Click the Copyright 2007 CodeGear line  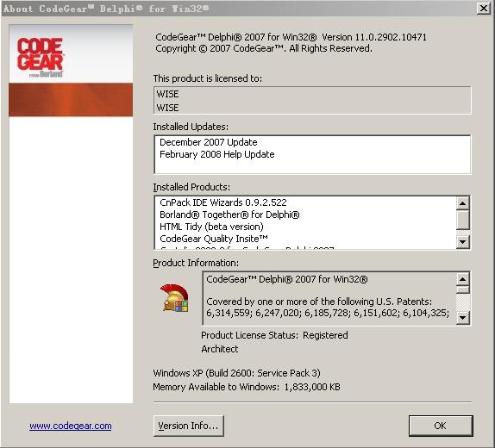click(x=264, y=48)
